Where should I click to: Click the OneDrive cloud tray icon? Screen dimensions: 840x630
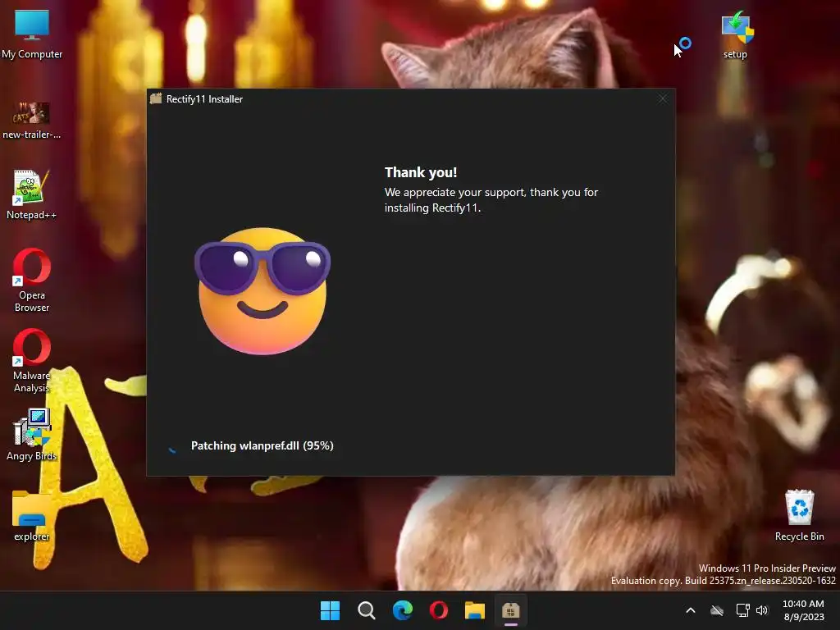(717, 610)
